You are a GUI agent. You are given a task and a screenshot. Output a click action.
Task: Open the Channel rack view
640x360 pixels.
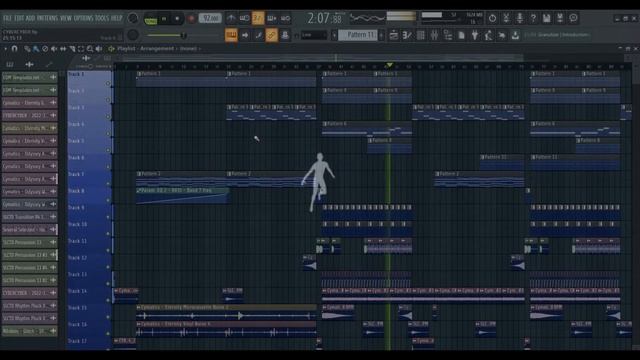[x=420, y=35]
